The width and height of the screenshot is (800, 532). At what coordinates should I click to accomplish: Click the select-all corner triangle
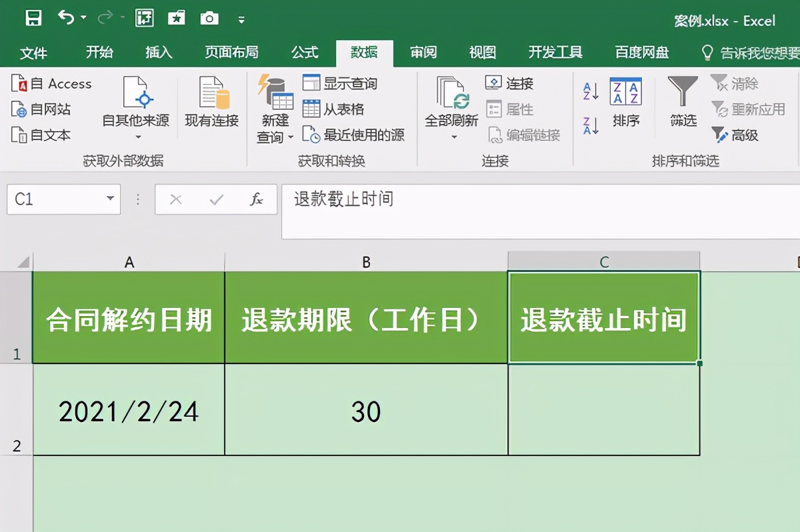pyautogui.click(x=22, y=261)
